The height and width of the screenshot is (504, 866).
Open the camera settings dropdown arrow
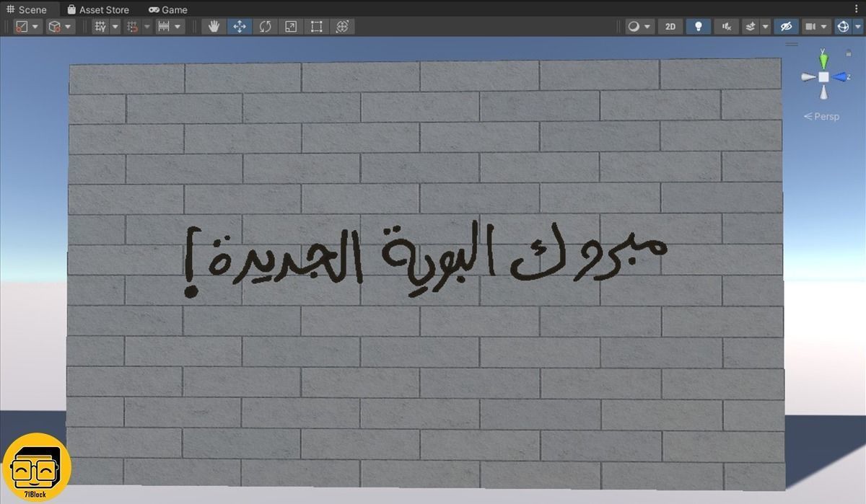pyautogui.click(x=825, y=27)
